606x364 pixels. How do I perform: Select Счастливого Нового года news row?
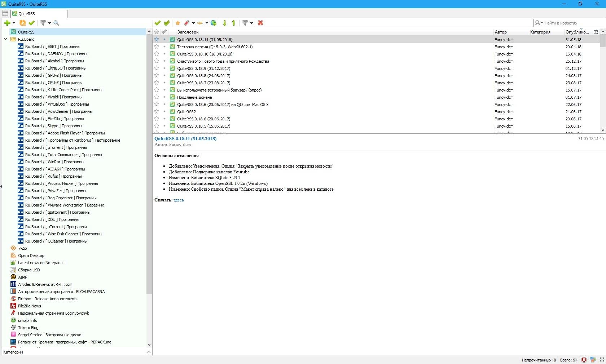point(376,61)
